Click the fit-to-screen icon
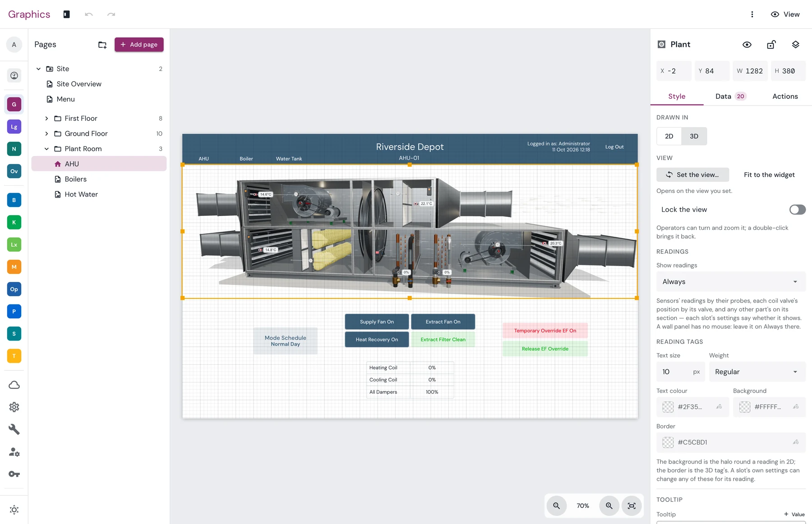Screen dimensions: 812x524 [x=632, y=506]
